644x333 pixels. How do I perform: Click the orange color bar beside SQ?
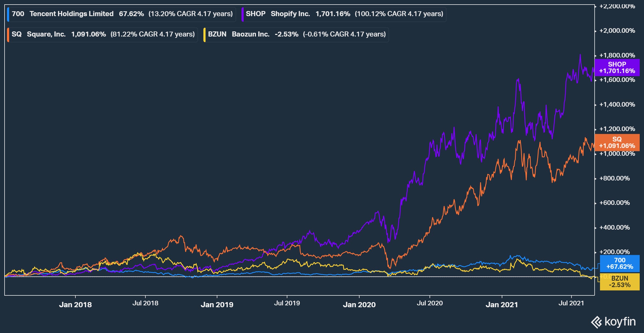coord(8,34)
